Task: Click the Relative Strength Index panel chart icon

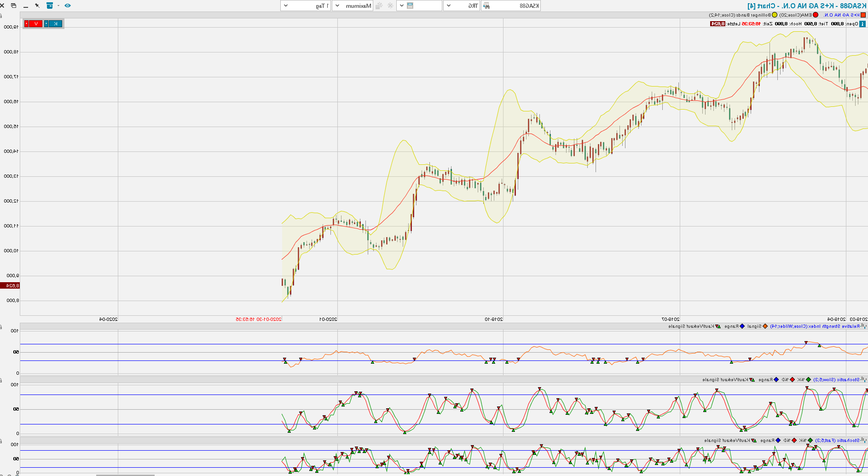Action: [864, 326]
